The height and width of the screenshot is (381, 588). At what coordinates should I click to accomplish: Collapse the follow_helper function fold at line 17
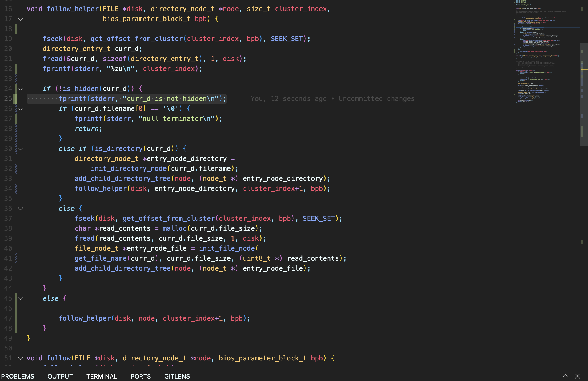[21, 19]
